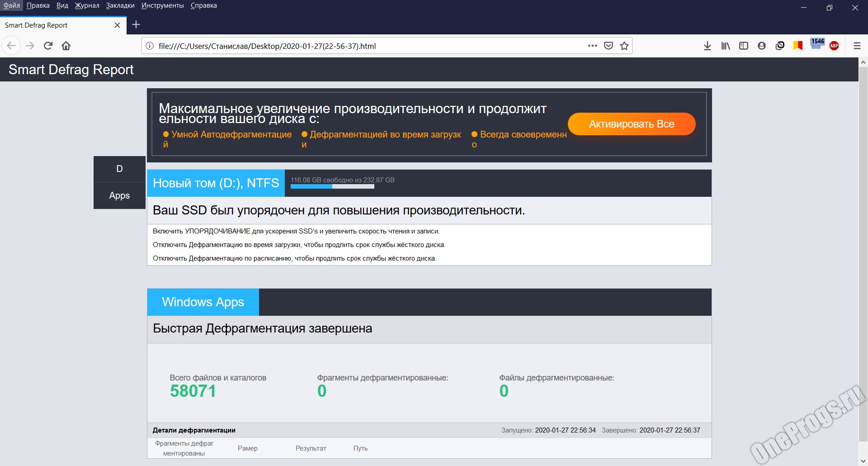Click the page vertical scrollbar thumb
Screen dimensions: 868x466
click(x=863, y=253)
